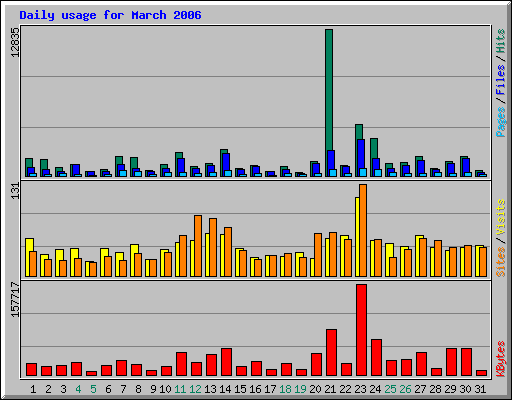Click the 'Hits' legend label
This screenshot has height=400, width=512.
(x=501, y=41)
